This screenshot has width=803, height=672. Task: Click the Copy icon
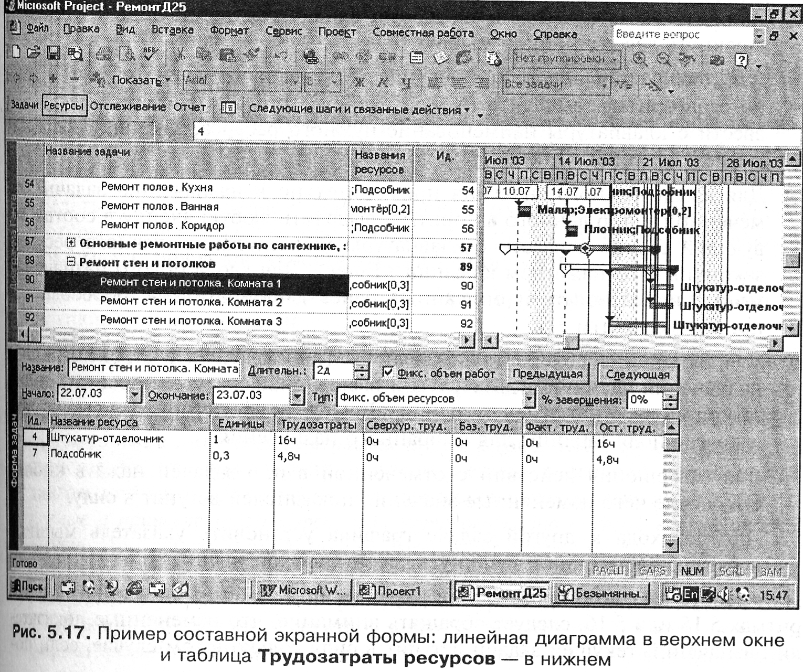point(204,55)
